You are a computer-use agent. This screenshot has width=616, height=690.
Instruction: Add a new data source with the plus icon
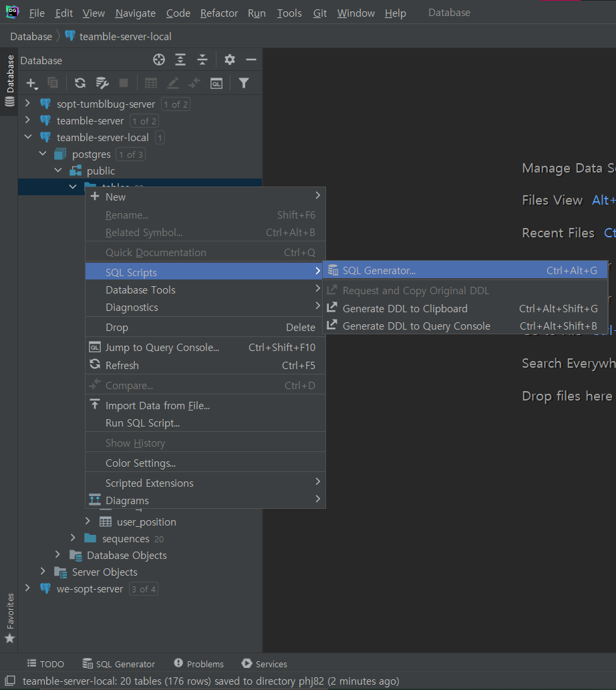coord(31,83)
